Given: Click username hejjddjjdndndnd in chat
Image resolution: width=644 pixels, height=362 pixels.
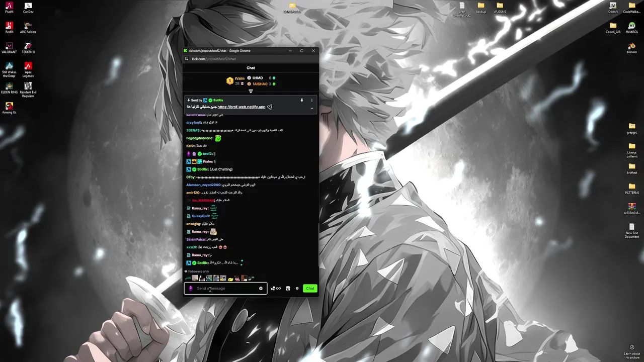Looking at the screenshot, I should [200, 138].
